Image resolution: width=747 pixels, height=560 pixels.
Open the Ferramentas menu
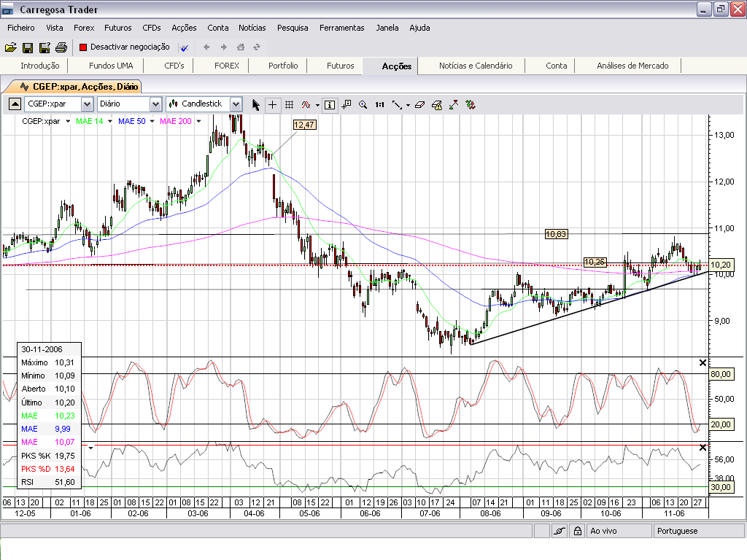click(341, 28)
